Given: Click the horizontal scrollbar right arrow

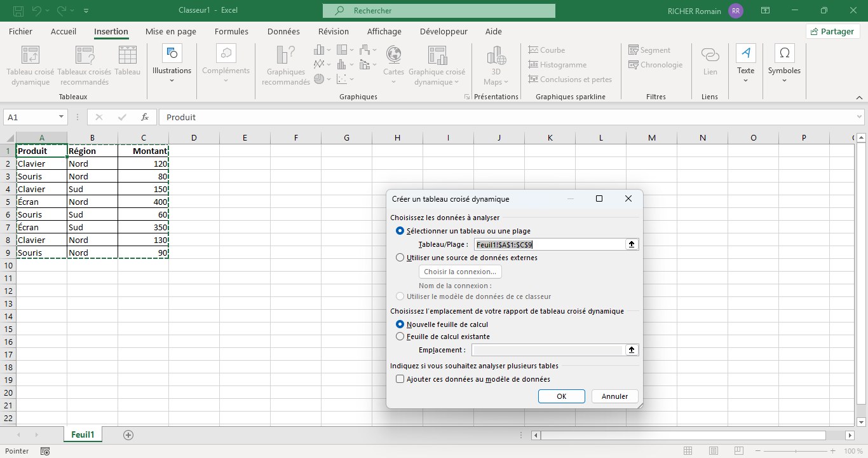Looking at the screenshot, I should click(850, 435).
